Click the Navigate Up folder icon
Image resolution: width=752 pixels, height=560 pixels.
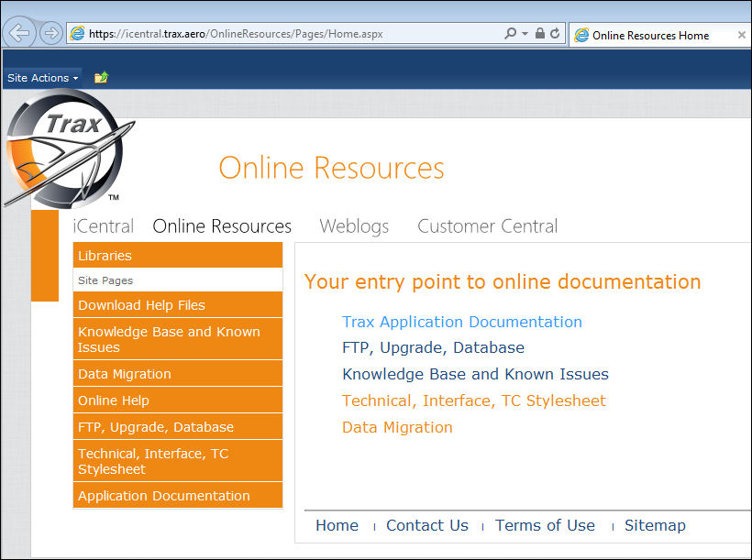(101, 77)
